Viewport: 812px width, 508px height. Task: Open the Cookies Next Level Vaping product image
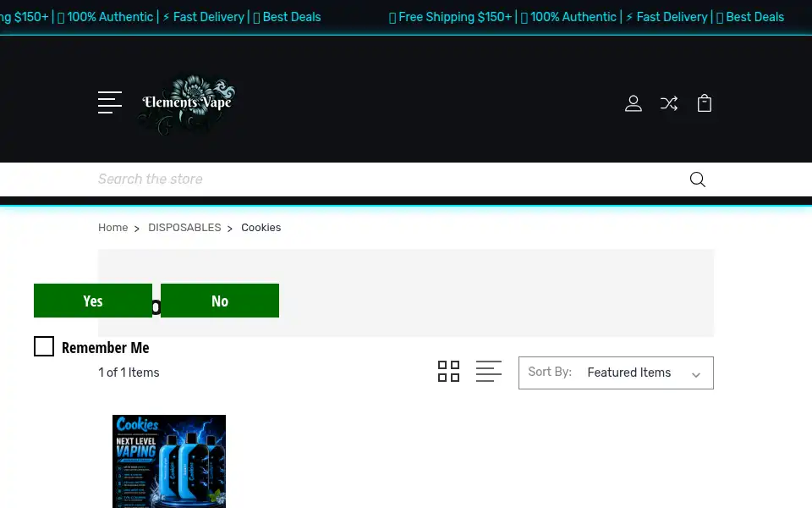tap(169, 461)
